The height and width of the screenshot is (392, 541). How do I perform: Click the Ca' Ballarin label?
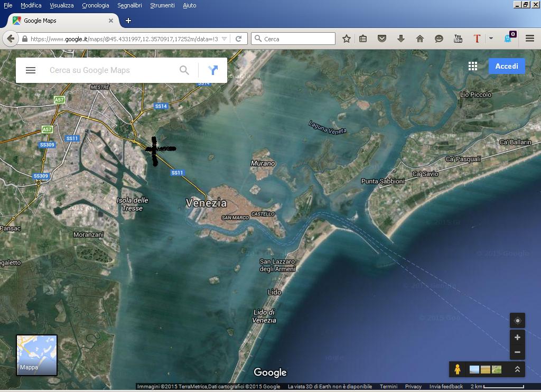[x=516, y=142]
